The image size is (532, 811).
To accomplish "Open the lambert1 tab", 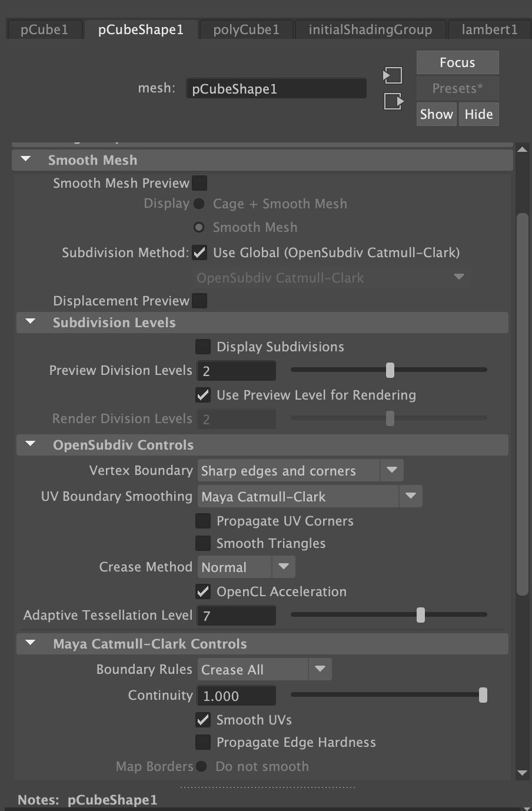I will point(488,29).
